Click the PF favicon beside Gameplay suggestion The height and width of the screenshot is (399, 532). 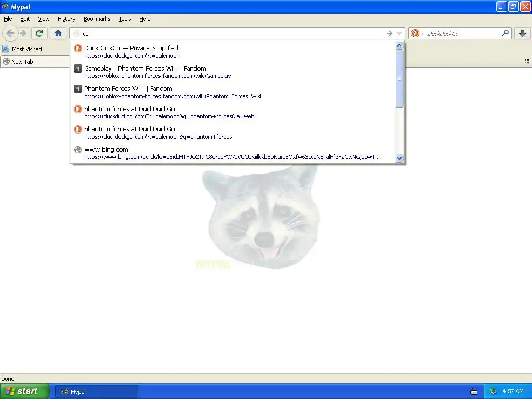pyautogui.click(x=78, y=69)
